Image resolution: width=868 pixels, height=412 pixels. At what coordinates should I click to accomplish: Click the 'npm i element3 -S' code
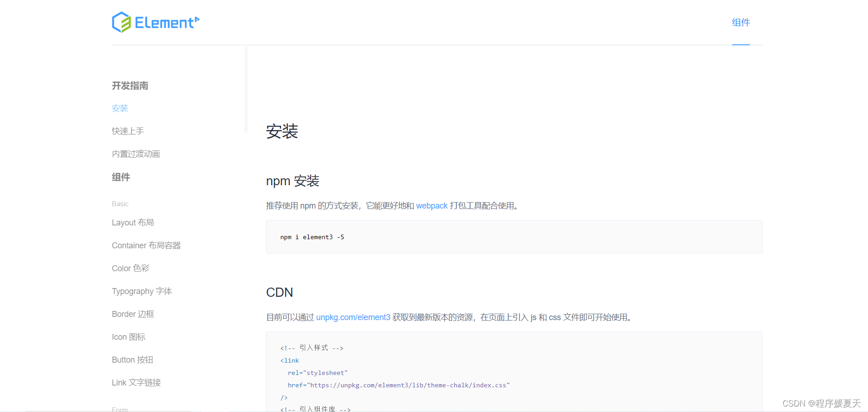pyautogui.click(x=312, y=237)
